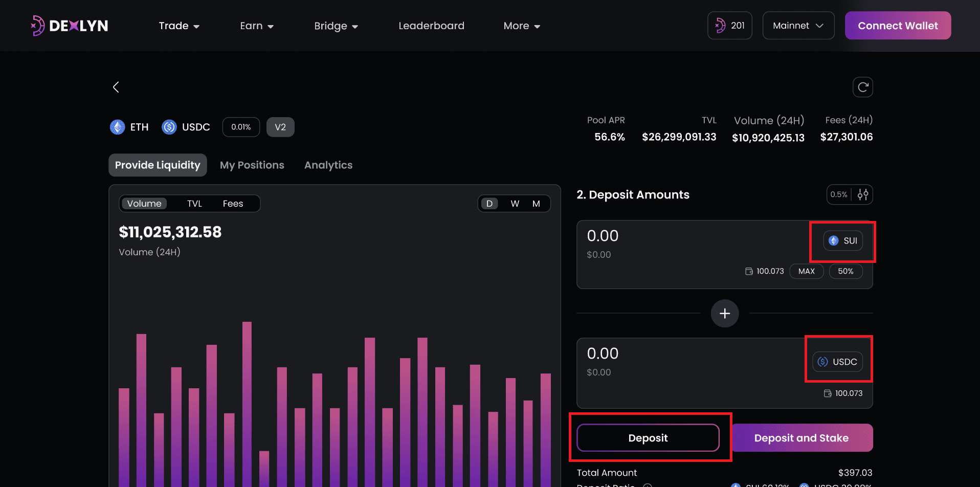Open the My Positions tab
Screen dimensions: 980x487
[252, 165]
